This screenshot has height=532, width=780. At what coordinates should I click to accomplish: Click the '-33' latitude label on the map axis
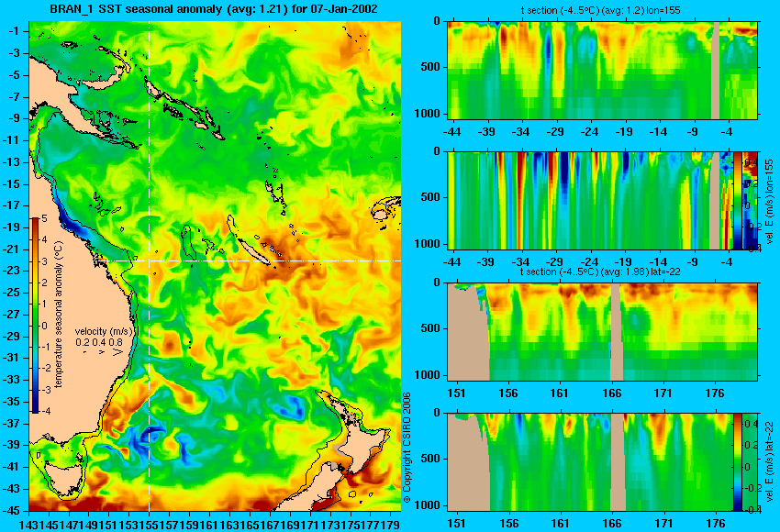pyautogui.click(x=12, y=380)
